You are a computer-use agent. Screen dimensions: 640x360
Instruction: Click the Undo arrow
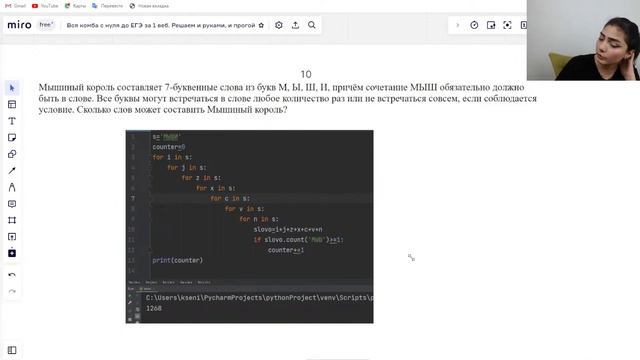[x=12, y=275]
